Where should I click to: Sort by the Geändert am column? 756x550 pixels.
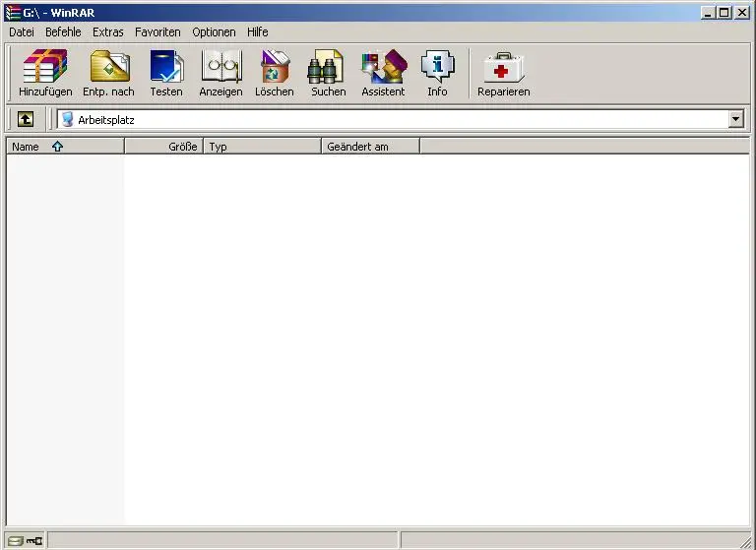371,147
